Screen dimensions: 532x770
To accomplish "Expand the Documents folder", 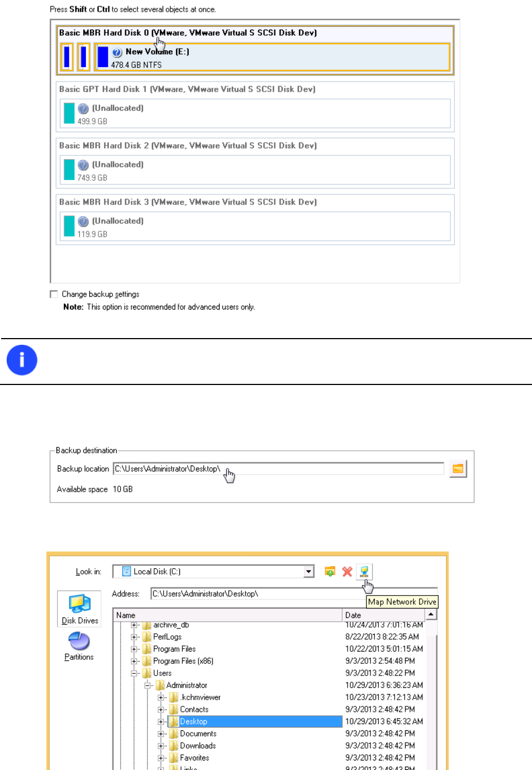I will pyautogui.click(x=161, y=734).
